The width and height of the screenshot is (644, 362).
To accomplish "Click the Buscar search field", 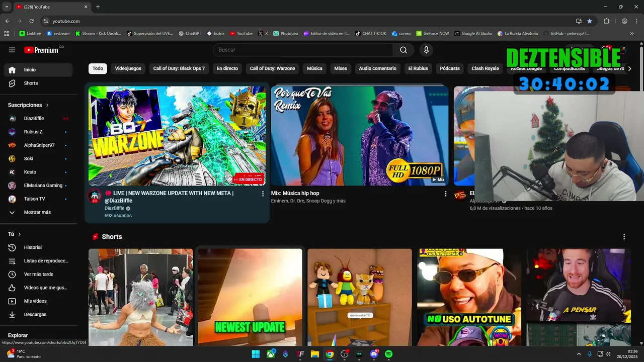I will pyautogui.click(x=303, y=50).
